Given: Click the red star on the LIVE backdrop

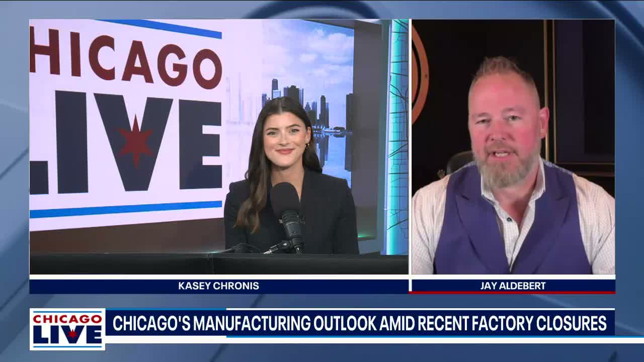Looking at the screenshot, I should tap(135, 141).
